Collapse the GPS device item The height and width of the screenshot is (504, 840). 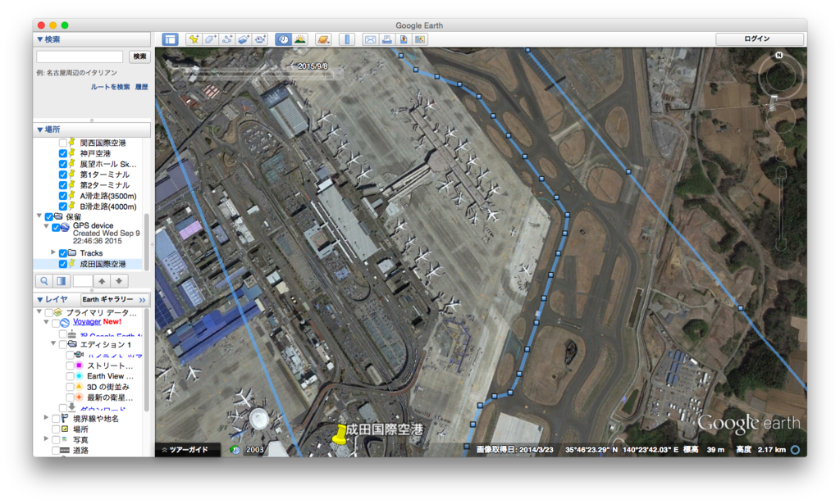click(x=46, y=226)
